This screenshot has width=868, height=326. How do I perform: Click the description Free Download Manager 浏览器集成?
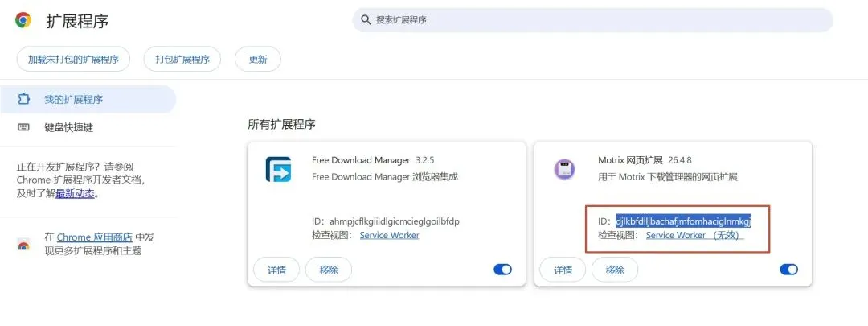pos(385,177)
